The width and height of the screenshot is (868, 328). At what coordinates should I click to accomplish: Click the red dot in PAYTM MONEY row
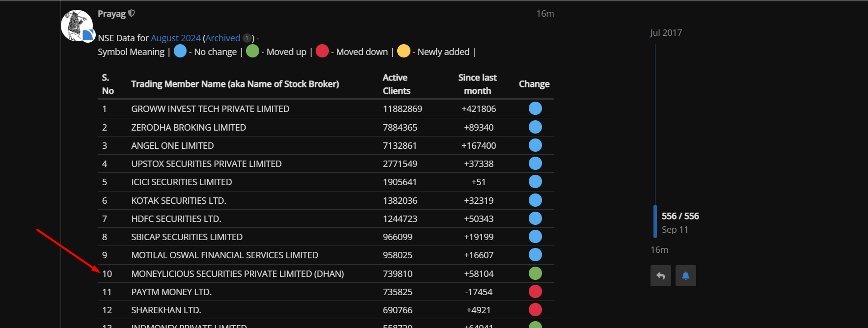pos(535,292)
